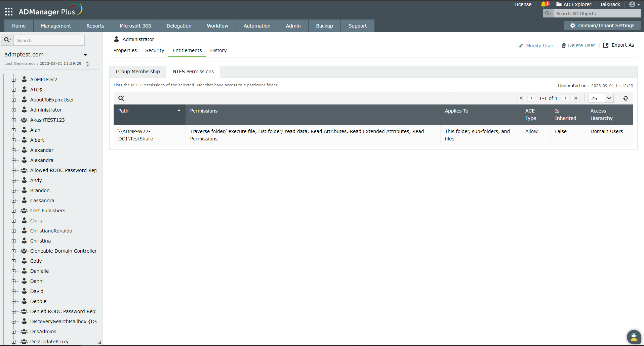Expand the Andy tree node
644x346 pixels.
coord(13,180)
